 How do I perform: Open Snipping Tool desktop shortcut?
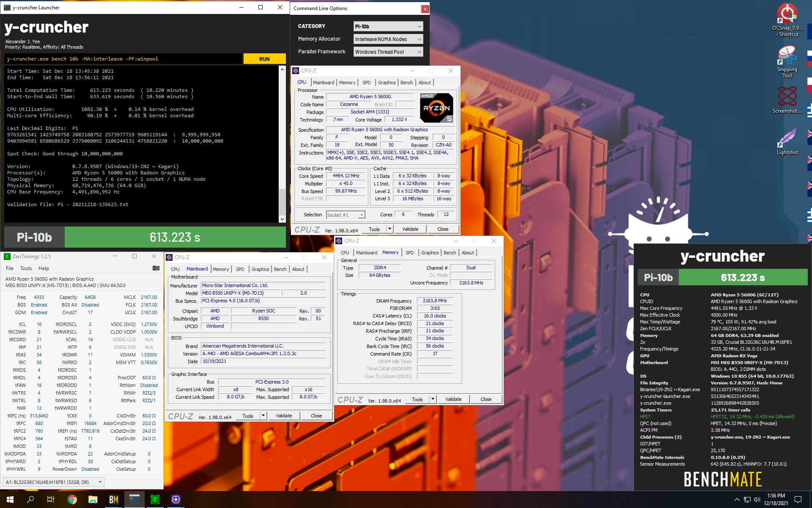pyautogui.click(x=787, y=62)
